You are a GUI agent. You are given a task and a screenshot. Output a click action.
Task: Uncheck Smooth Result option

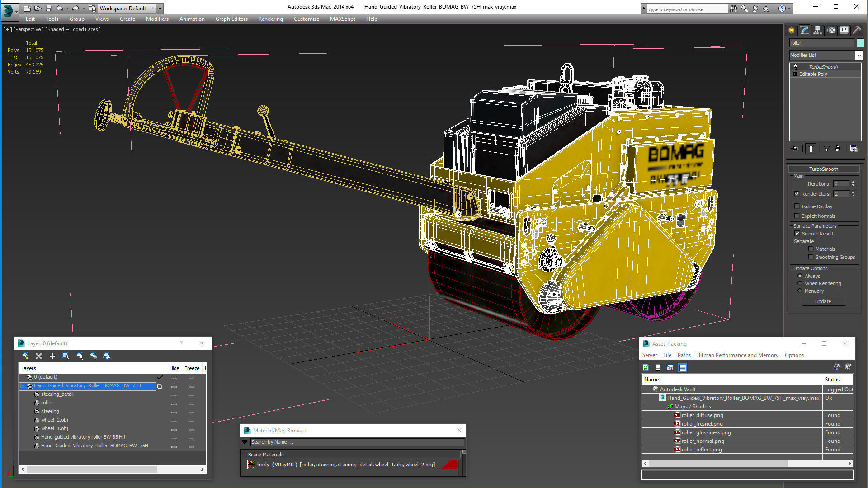coord(797,234)
